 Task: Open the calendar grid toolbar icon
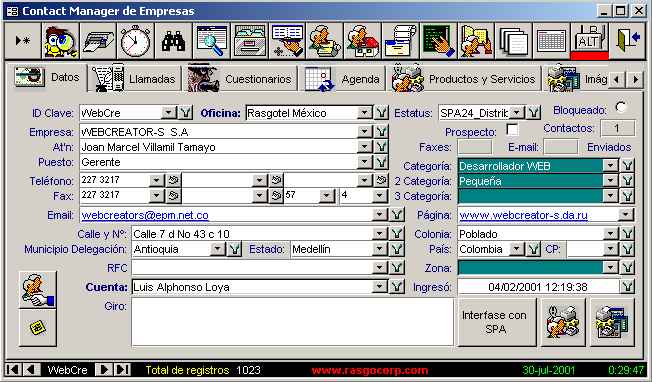point(551,41)
